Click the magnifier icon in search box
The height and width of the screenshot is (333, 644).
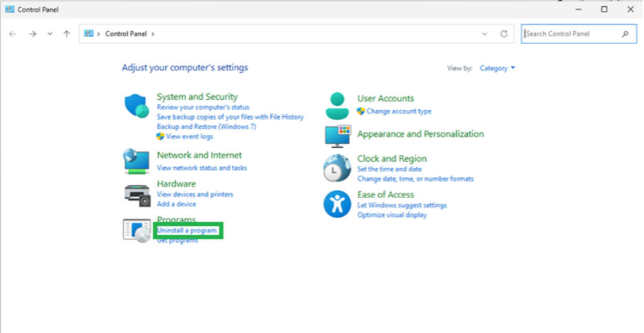(625, 34)
